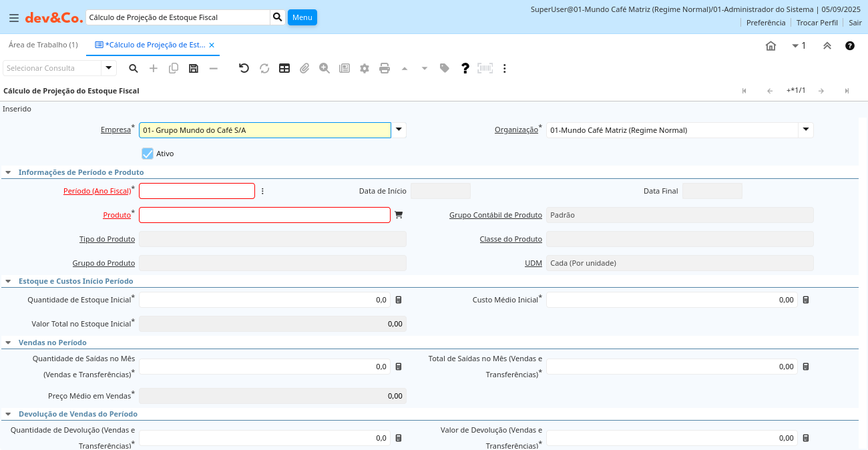The image size is (868, 450).
Task: Click the Undo changes toolbar icon
Action: pyautogui.click(x=244, y=68)
